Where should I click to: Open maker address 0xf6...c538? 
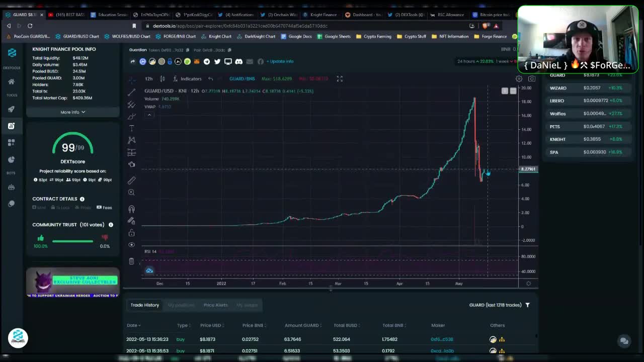pos(442,339)
